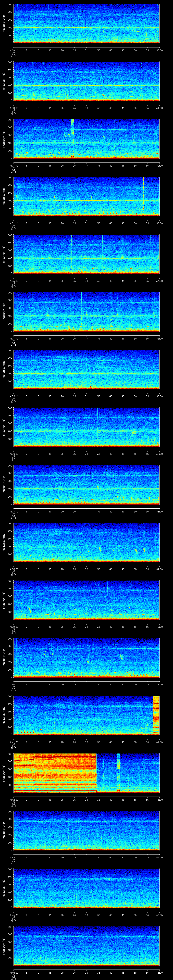
Task: Open the spectrogram panel starting at 4:38:00
Action: (87, 542)
